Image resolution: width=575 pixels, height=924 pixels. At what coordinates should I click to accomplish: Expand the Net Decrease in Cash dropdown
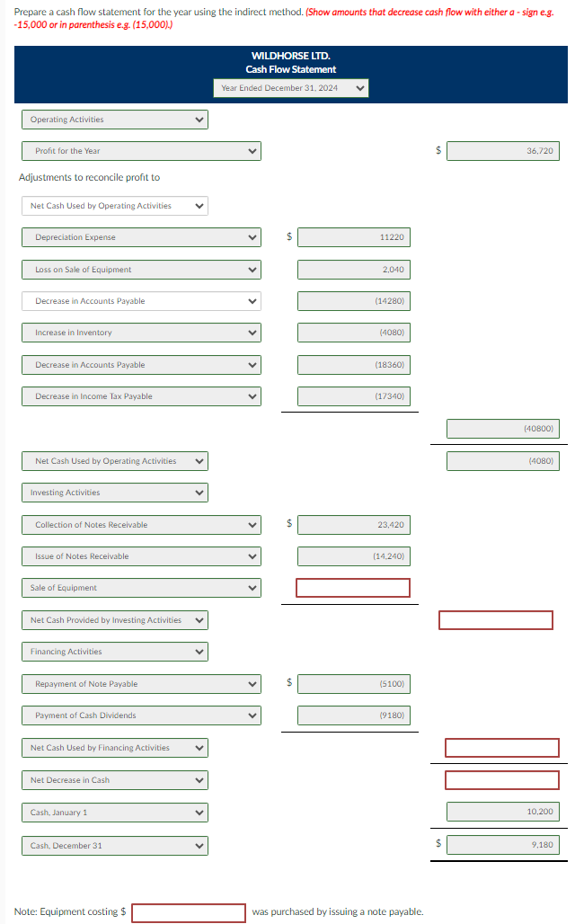coord(114,779)
